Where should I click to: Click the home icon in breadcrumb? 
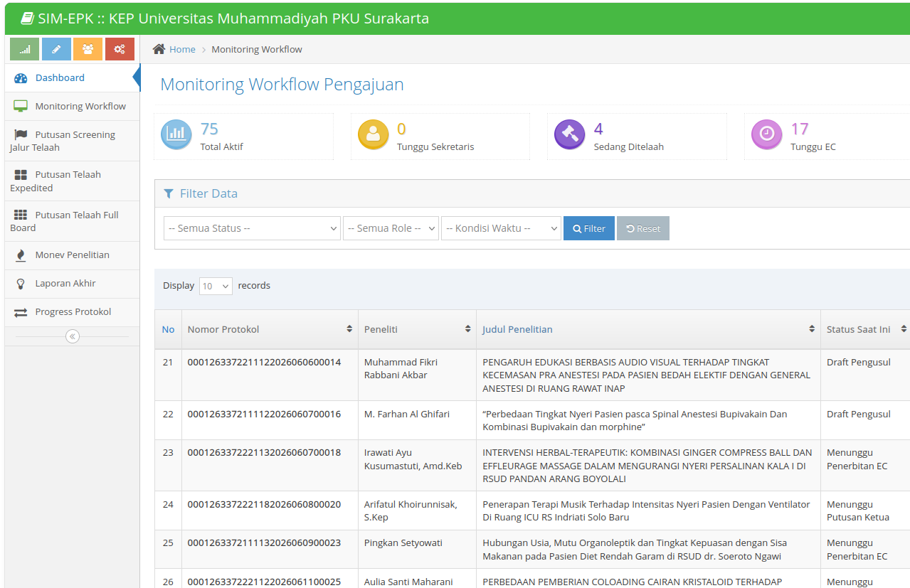pyautogui.click(x=159, y=49)
